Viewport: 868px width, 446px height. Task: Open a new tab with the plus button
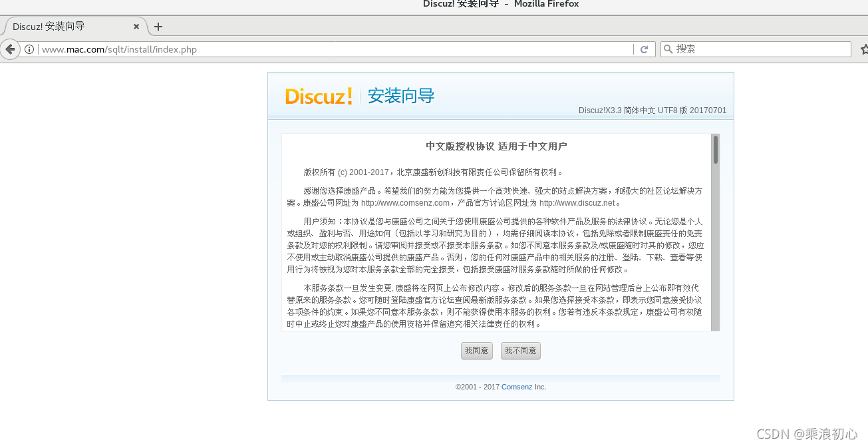point(158,27)
